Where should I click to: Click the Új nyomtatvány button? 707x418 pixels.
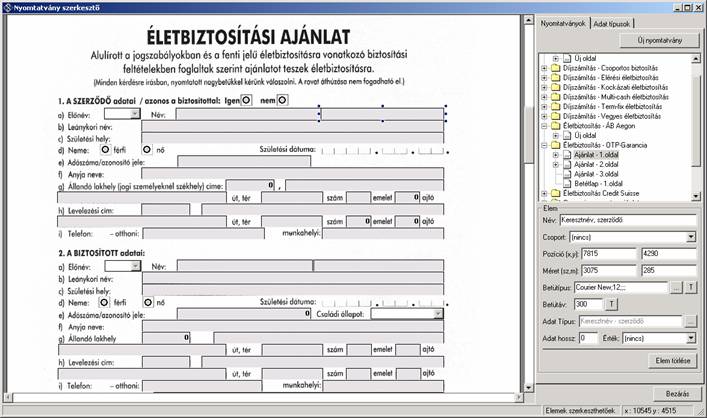[660, 40]
